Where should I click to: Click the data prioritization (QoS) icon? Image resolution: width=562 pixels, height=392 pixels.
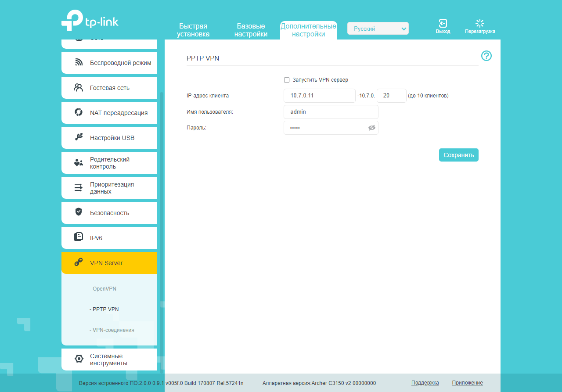pos(79,188)
